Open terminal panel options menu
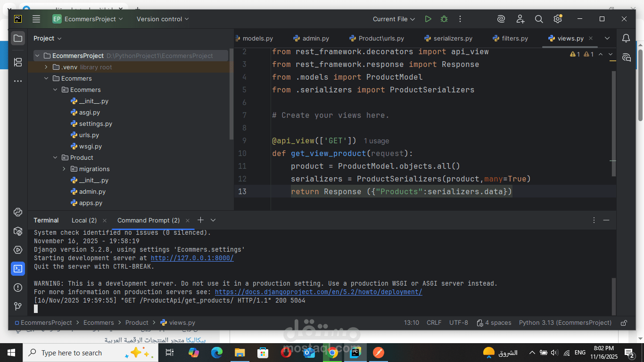Viewport: 644px width, 362px height. [x=594, y=220]
